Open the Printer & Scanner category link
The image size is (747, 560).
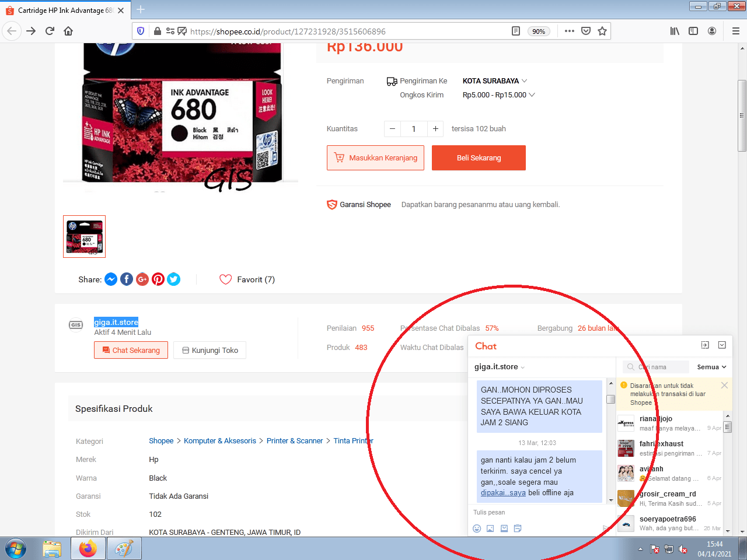pyautogui.click(x=295, y=441)
